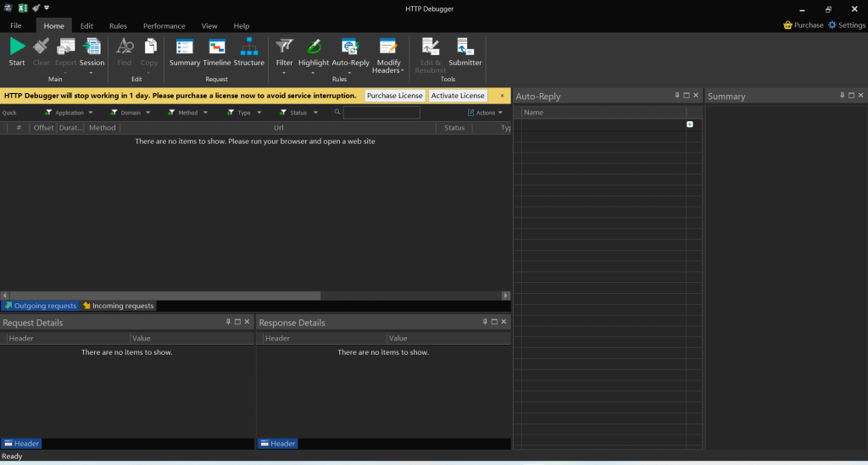Maximize the Request Details panel
868x465 pixels.
pos(237,322)
